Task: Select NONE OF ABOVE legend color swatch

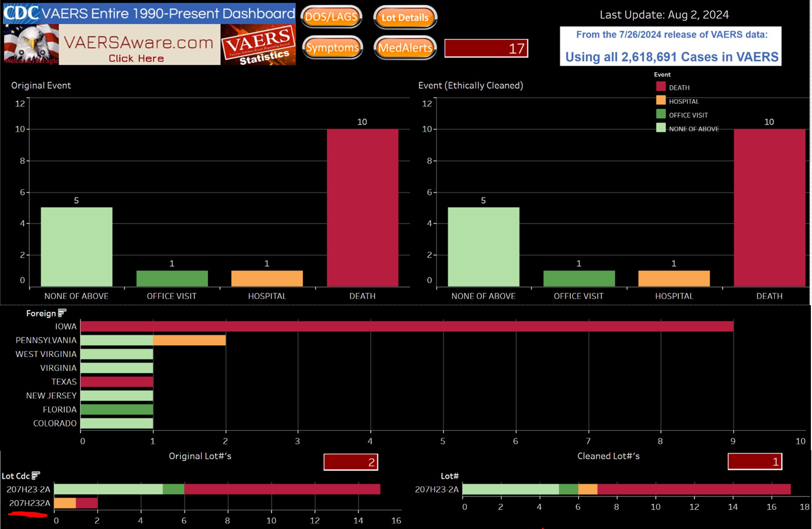Action: (661, 128)
